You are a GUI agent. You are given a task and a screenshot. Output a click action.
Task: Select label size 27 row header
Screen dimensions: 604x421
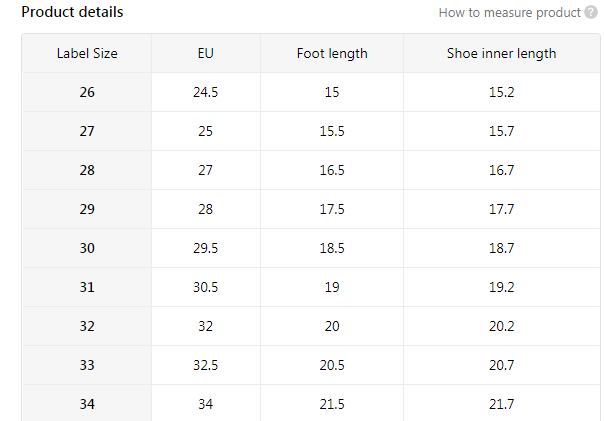87,131
